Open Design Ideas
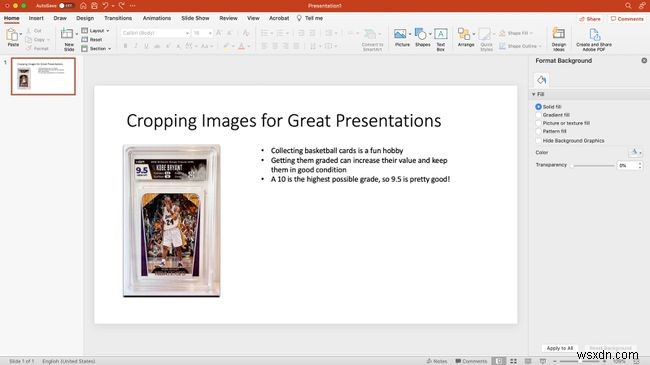 click(x=559, y=34)
